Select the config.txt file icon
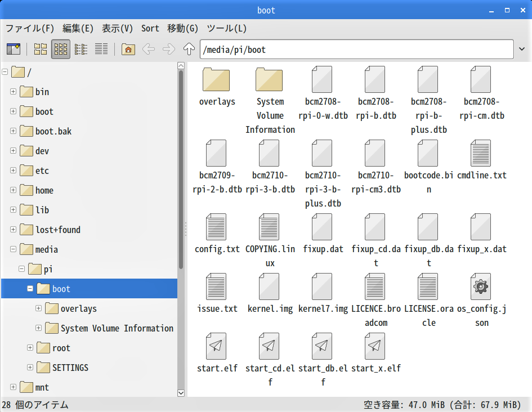Image resolution: width=532 pixels, height=412 pixels. pyautogui.click(x=216, y=227)
